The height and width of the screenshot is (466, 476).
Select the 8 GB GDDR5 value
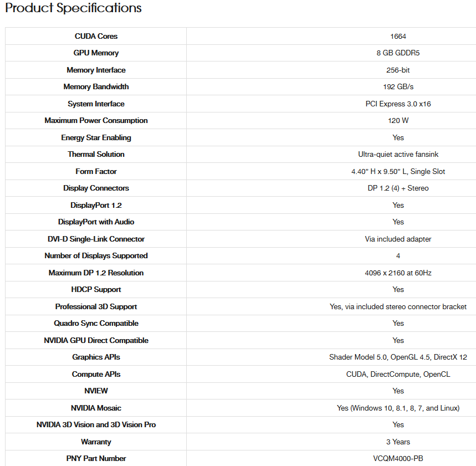[398, 53]
